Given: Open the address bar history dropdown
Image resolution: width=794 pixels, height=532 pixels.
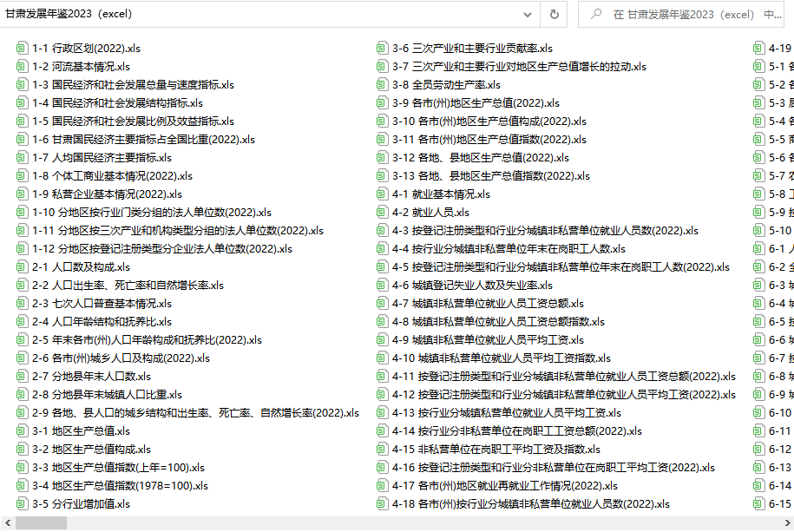Looking at the screenshot, I should 527,14.
